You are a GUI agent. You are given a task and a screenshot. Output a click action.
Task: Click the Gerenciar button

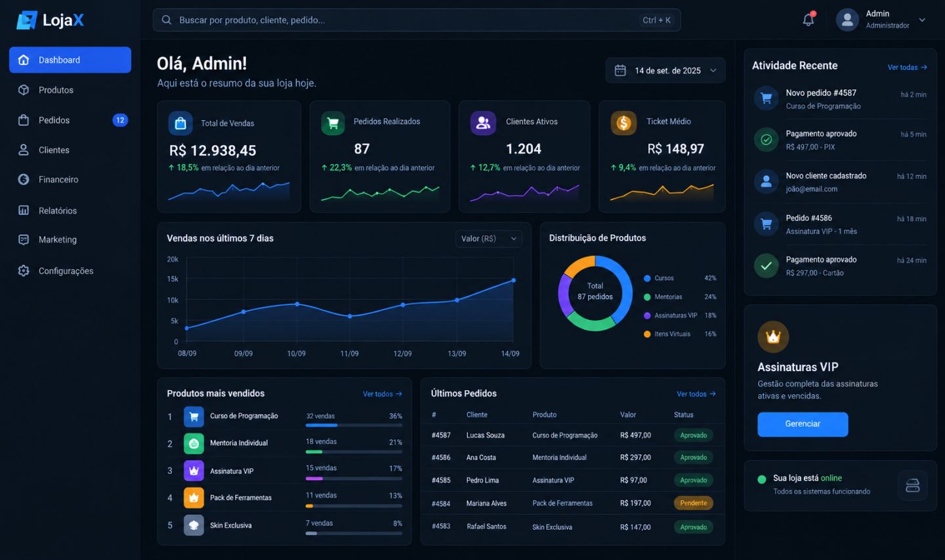tap(803, 424)
